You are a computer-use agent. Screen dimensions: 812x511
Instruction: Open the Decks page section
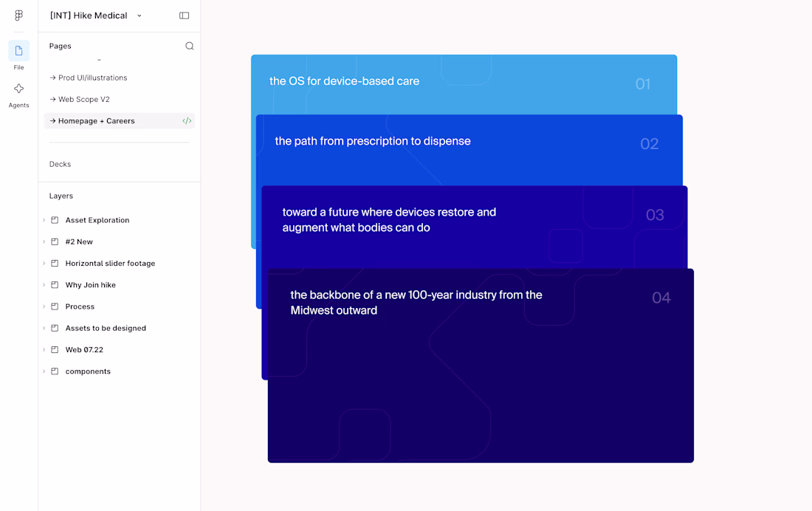click(x=60, y=164)
